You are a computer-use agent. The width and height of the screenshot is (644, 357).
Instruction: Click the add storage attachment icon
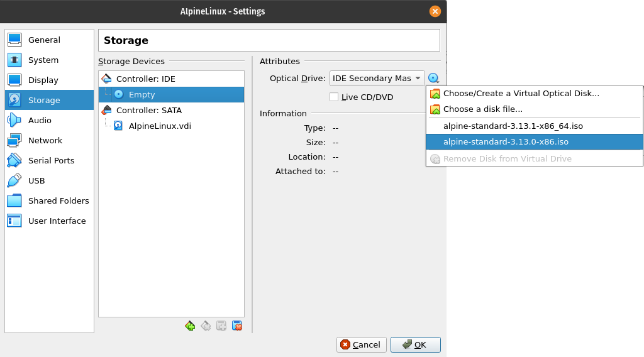click(221, 326)
